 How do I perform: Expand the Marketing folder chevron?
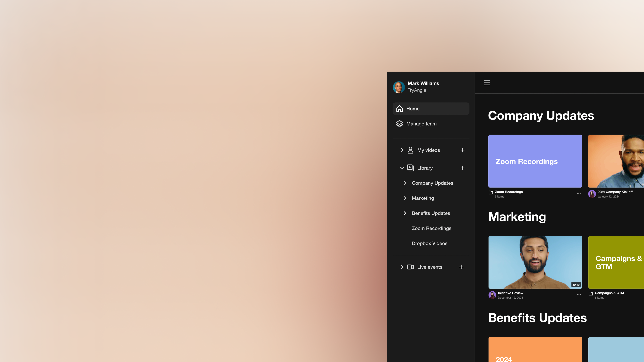[405, 198]
